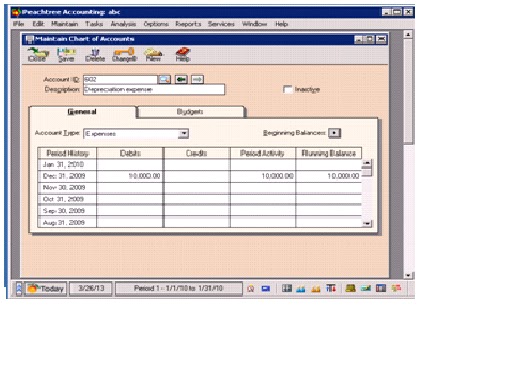Select the Oct 31, 2009 row
The width and height of the screenshot is (523, 380).
click(x=200, y=200)
